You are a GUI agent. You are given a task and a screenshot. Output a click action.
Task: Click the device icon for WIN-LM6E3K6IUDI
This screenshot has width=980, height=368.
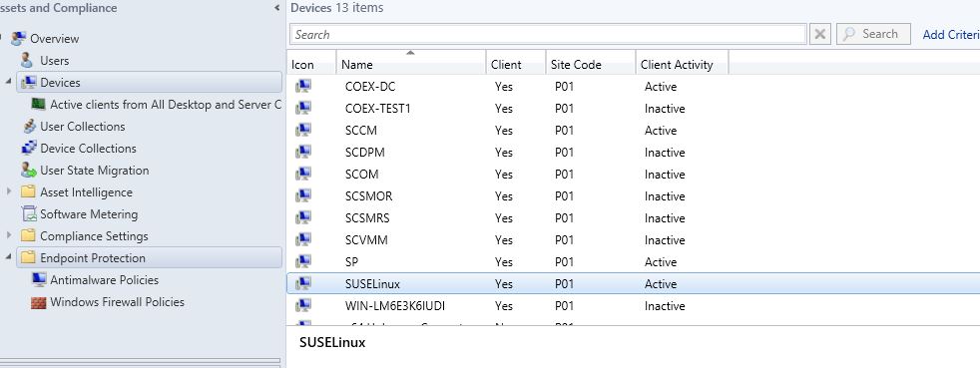click(303, 305)
